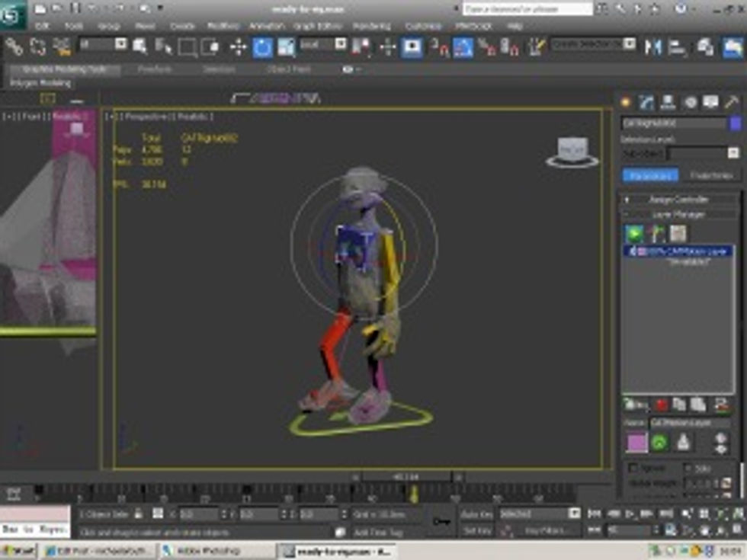Switch to the Freeform ribbon tab
747x560 pixels.
tap(154, 69)
